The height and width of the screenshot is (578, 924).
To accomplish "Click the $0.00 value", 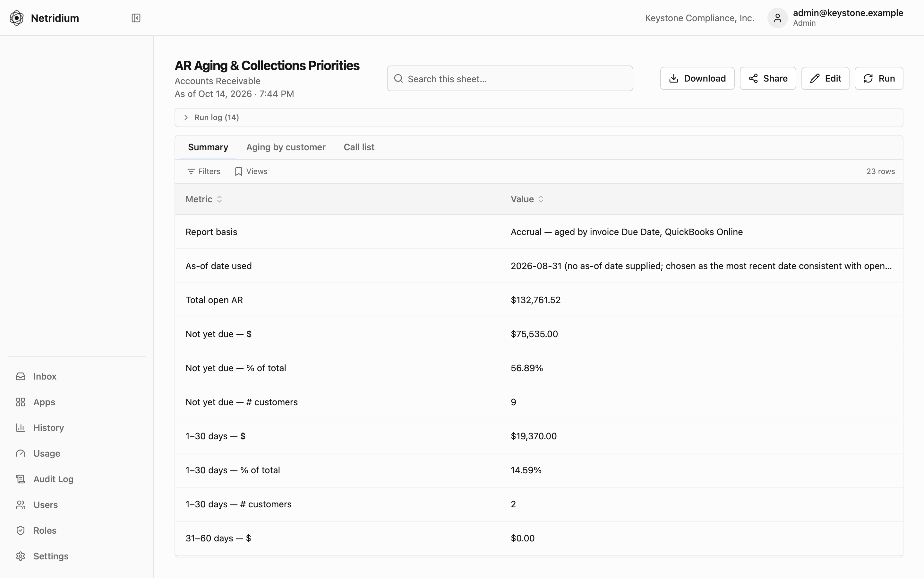I will [x=523, y=538].
